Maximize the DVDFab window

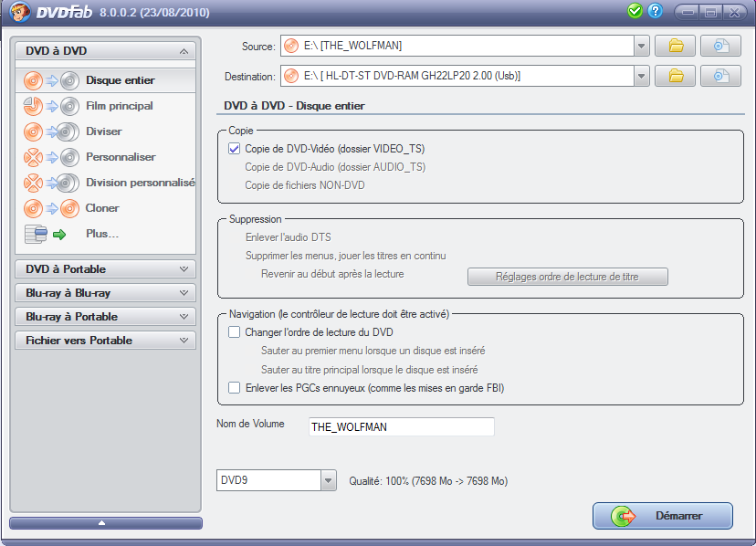(710, 12)
